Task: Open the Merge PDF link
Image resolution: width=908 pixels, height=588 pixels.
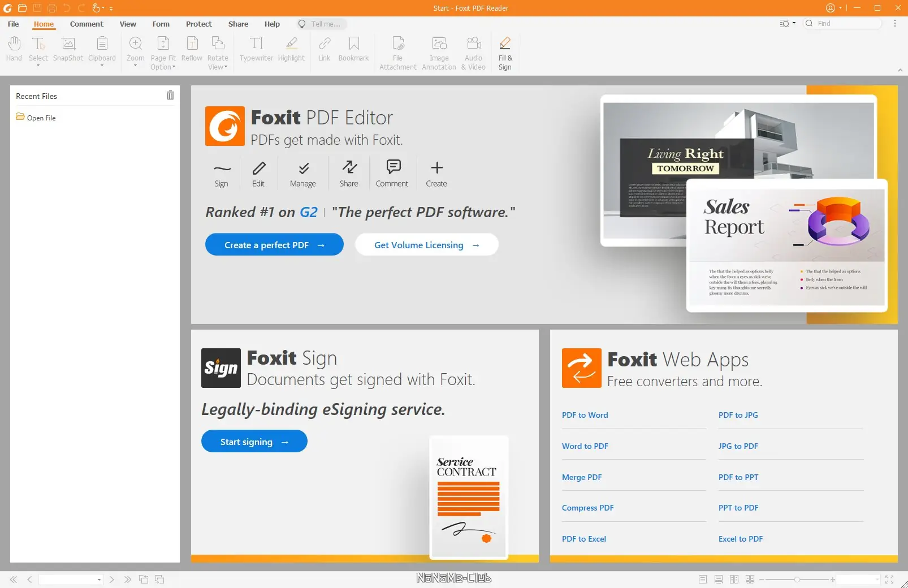Action: [x=582, y=477]
